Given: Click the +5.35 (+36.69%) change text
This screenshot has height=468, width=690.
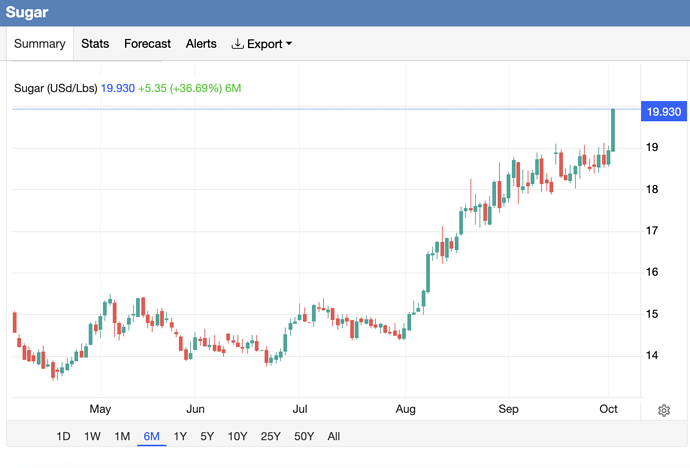Looking at the screenshot, I should pyautogui.click(x=180, y=88).
